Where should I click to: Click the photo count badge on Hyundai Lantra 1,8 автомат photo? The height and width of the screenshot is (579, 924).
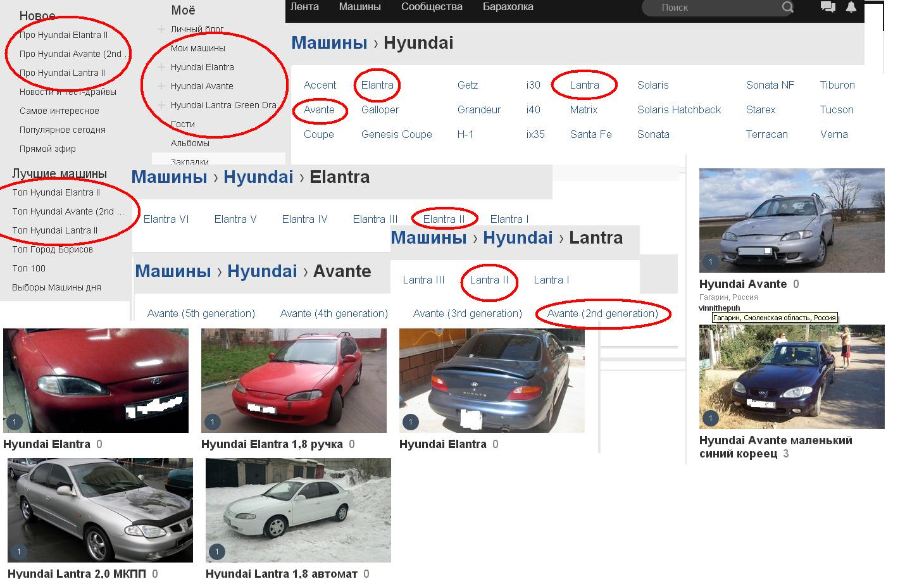click(x=216, y=552)
